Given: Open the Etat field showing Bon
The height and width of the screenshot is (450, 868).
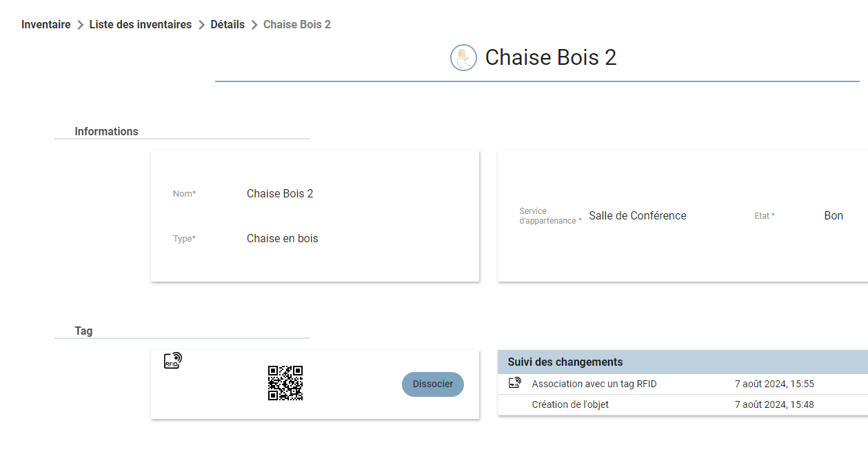Looking at the screenshot, I should point(834,215).
